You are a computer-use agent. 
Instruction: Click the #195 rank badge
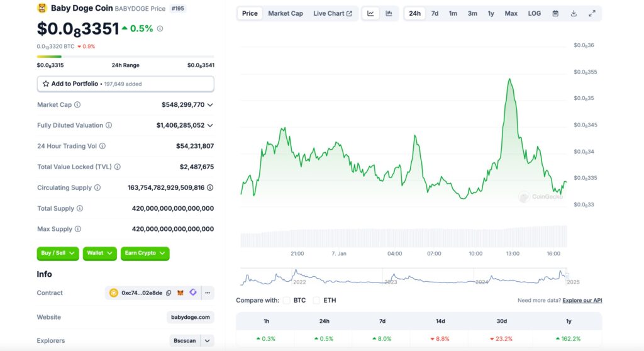pyautogui.click(x=177, y=8)
